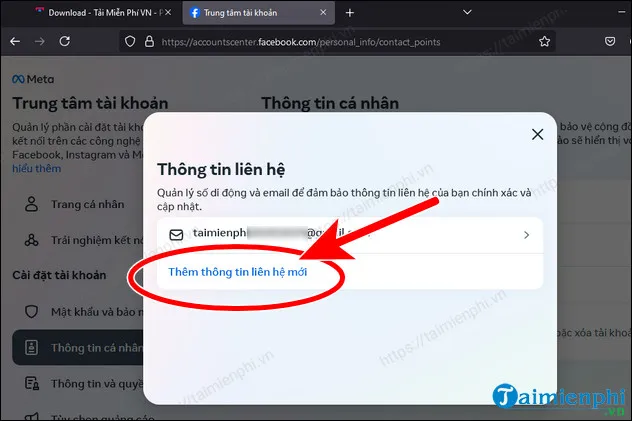The image size is (632, 421).
Task: Click the envelope email icon
Action: tap(176, 235)
